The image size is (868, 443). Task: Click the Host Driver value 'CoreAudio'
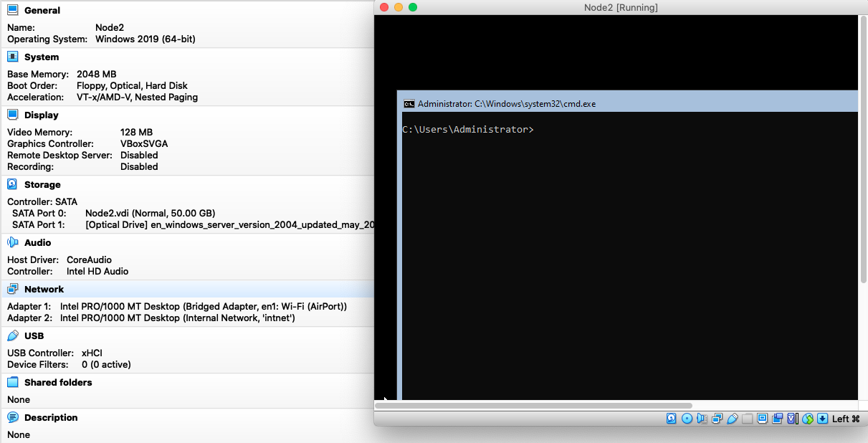tap(89, 260)
